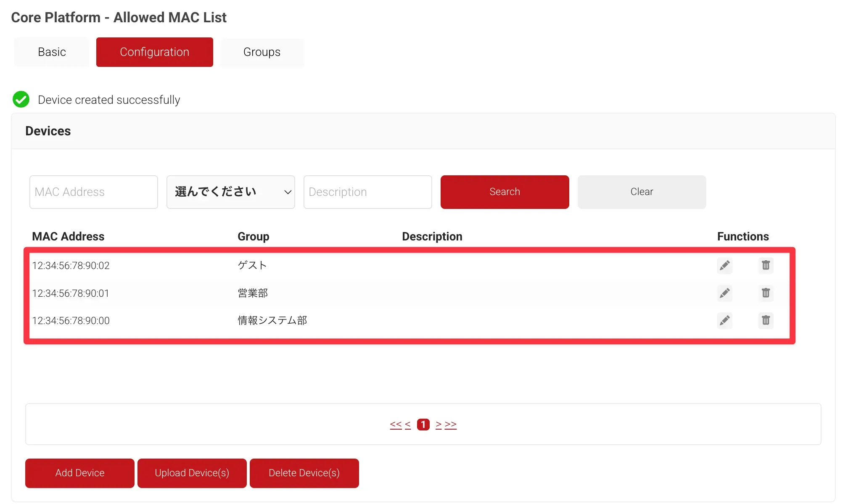Switch to the Groups tab
The width and height of the screenshot is (848, 504).
pyautogui.click(x=262, y=52)
